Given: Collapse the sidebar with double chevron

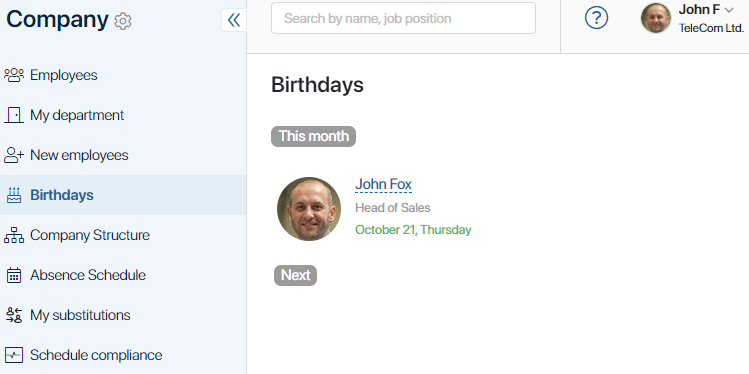Looking at the screenshot, I should (x=234, y=20).
